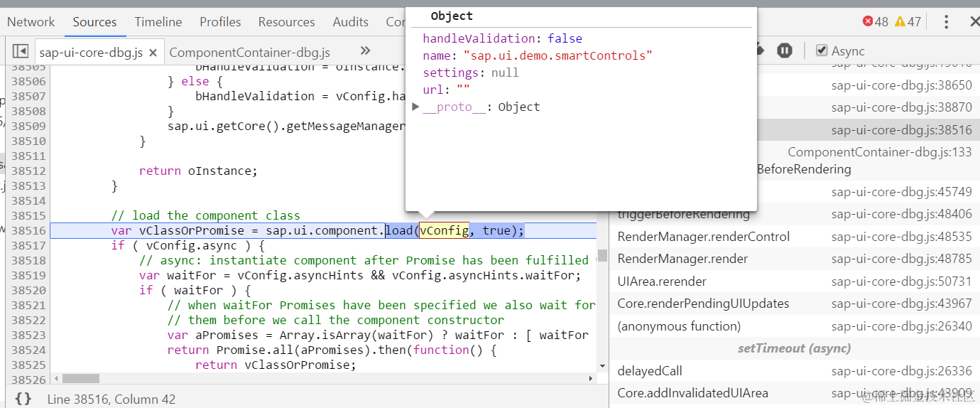Click the code editor scroll-down arrow
This screenshot has width=980, height=408.
point(602,366)
